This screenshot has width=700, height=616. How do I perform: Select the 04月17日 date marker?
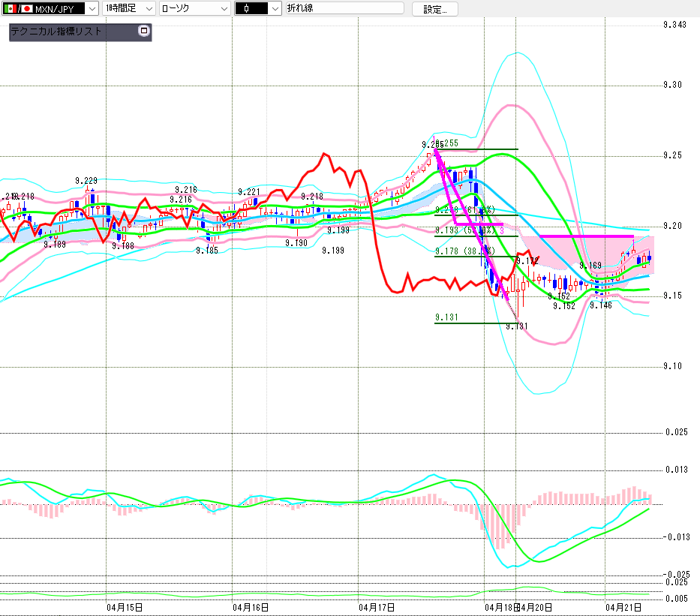tap(377, 606)
